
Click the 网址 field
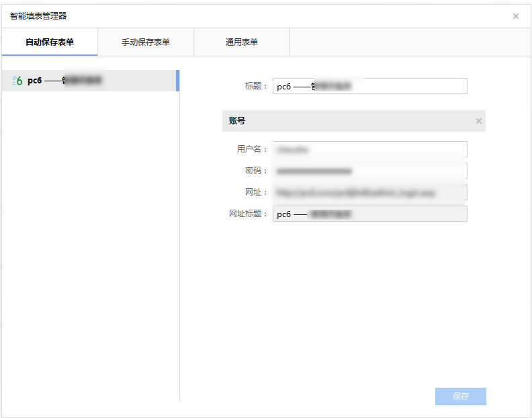click(370, 192)
